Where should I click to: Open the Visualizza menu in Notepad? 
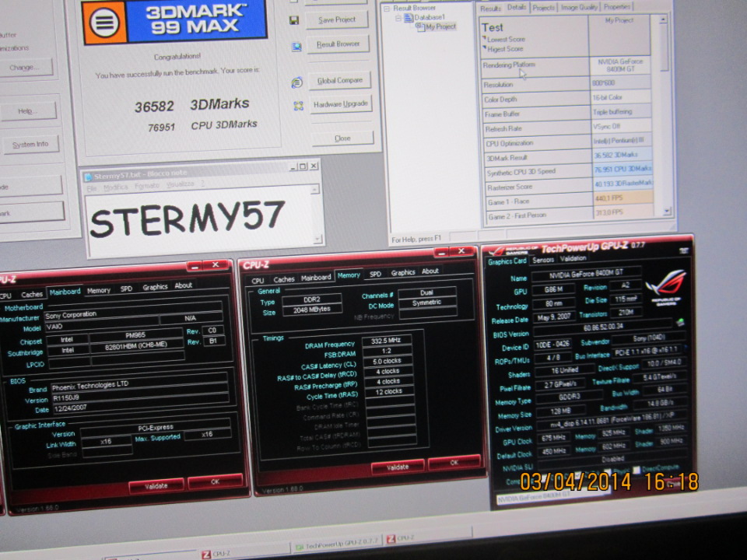coord(180,184)
